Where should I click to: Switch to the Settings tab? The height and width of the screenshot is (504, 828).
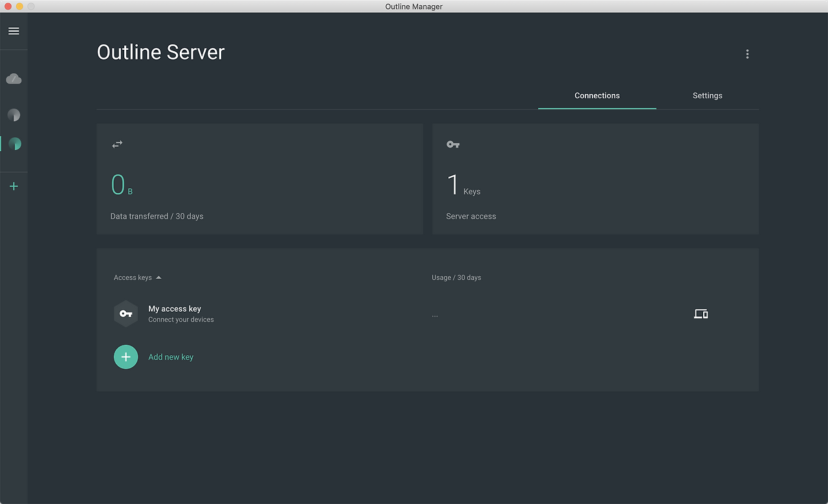coord(707,96)
